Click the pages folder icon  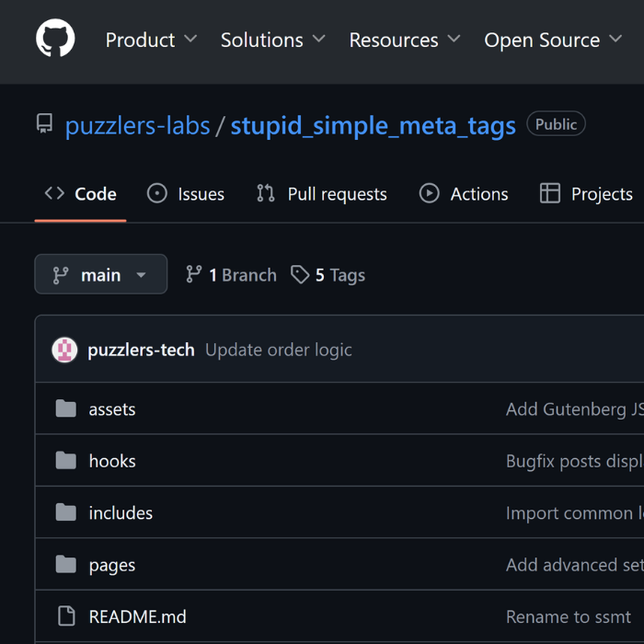click(65, 565)
